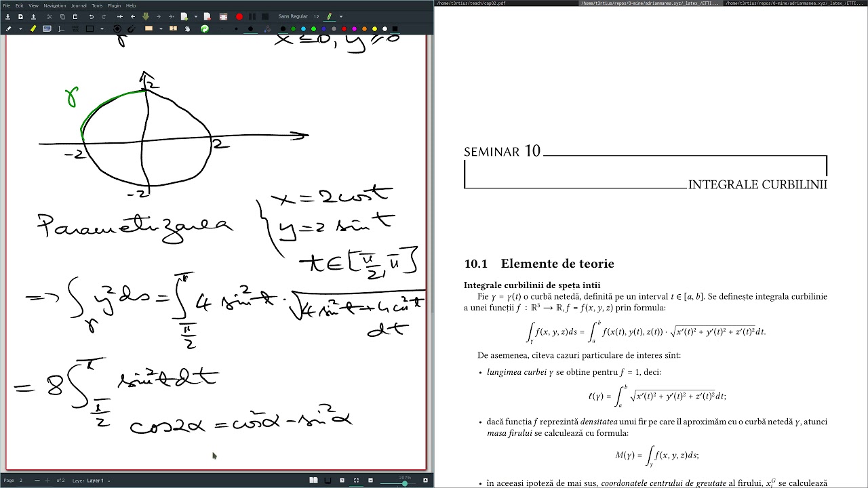Viewport: 868px width, 488px height.
Task: Toggle paired pages view in status bar
Action: [x=314, y=481]
